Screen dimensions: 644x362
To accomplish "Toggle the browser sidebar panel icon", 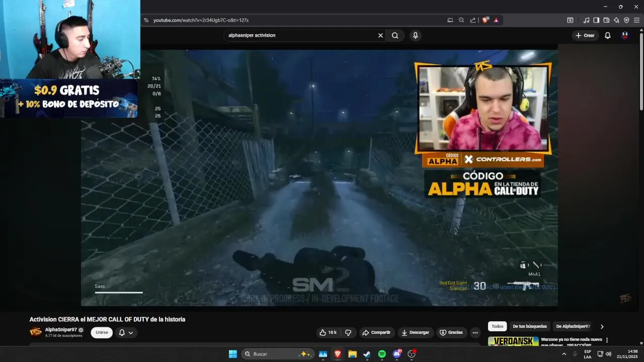I will pos(596,20).
